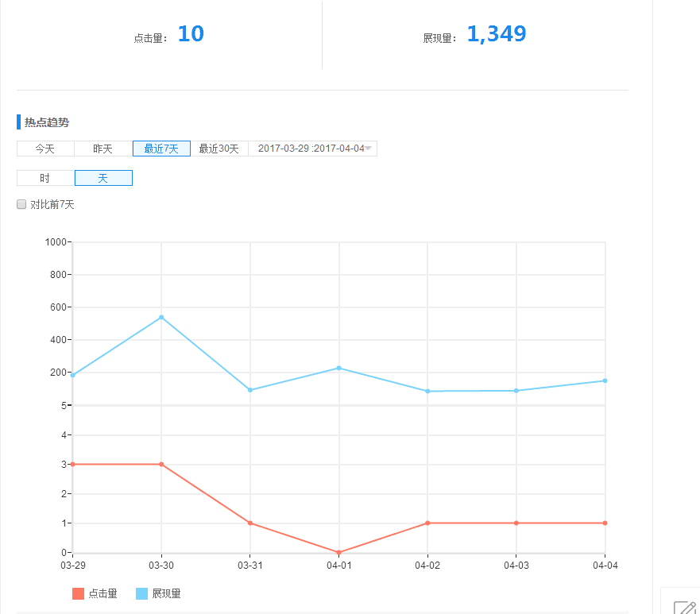Set chart granularity to 天
Image resolution: width=700 pixels, height=614 pixels.
[103, 178]
